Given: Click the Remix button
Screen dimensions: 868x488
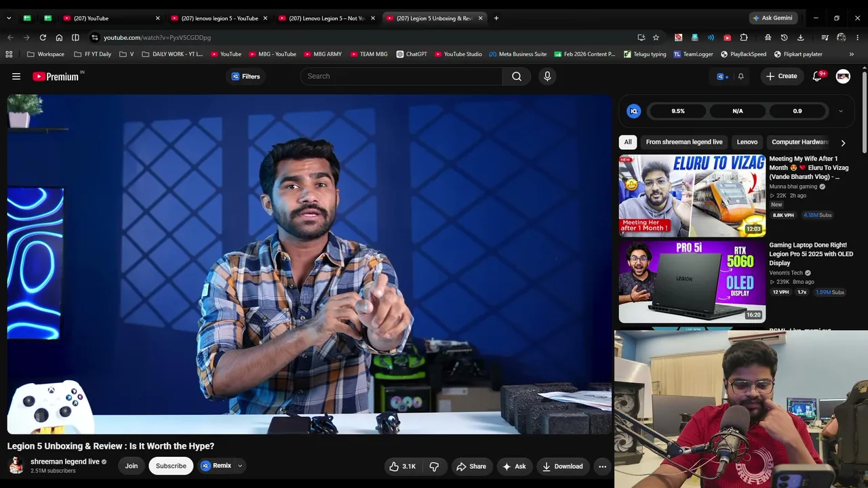Looking at the screenshot, I should (x=216, y=466).
